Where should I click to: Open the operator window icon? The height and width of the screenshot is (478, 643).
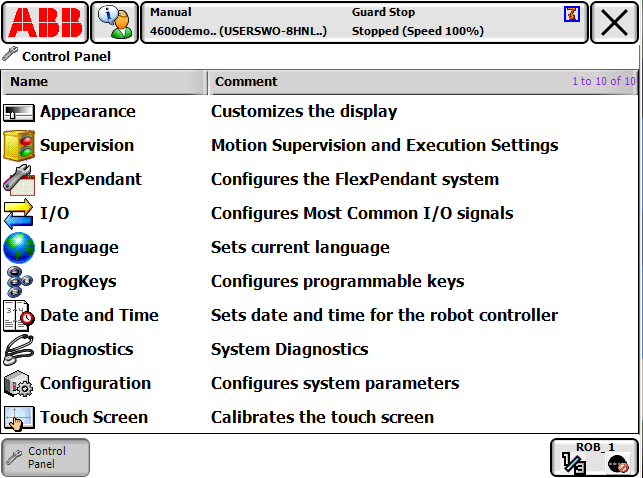(115, 22)
